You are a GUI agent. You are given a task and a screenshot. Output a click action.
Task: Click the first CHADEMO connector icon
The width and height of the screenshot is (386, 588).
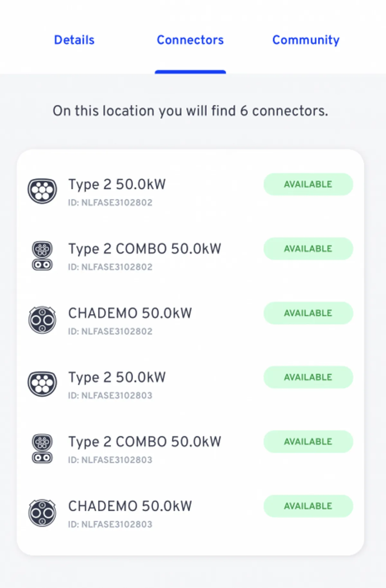coord(42,320)
